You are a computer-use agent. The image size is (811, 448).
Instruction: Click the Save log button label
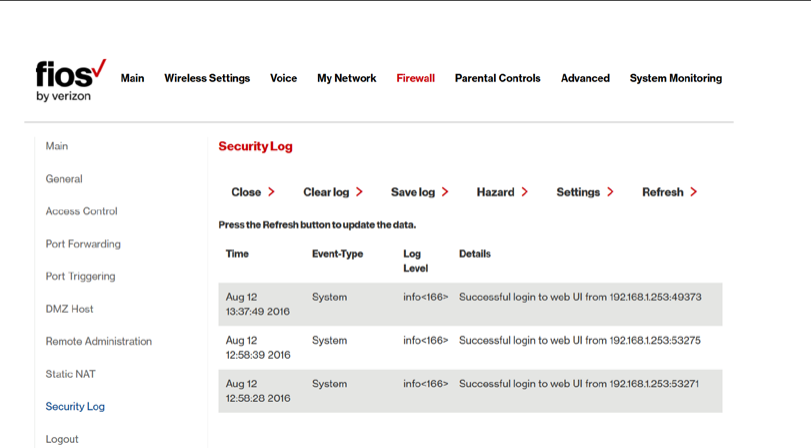coord(413,192)
